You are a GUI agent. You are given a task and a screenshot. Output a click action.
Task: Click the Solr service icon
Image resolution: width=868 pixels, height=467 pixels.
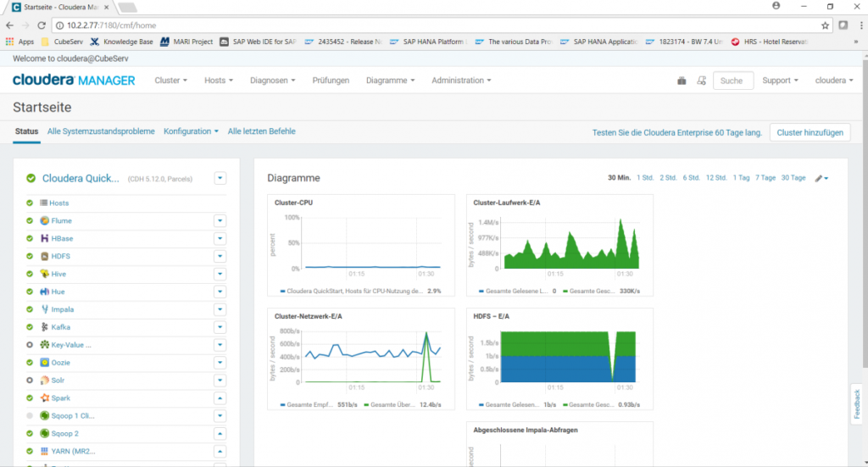pyautogui.click(x=44, y=381)
